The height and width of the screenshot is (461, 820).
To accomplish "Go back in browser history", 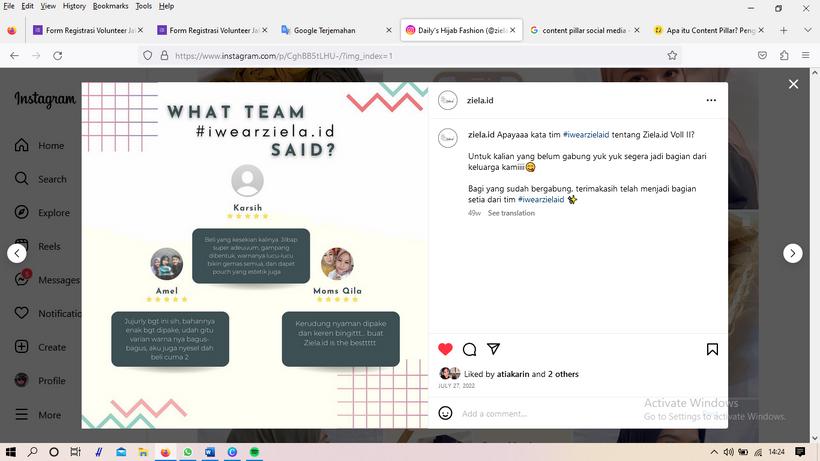I will [x=14, y=55].
